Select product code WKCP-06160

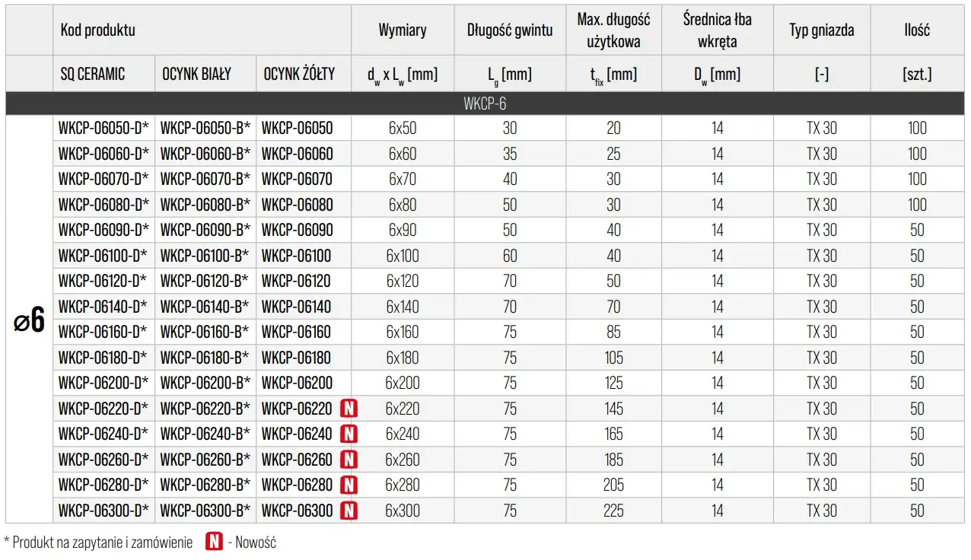(297, 332)
